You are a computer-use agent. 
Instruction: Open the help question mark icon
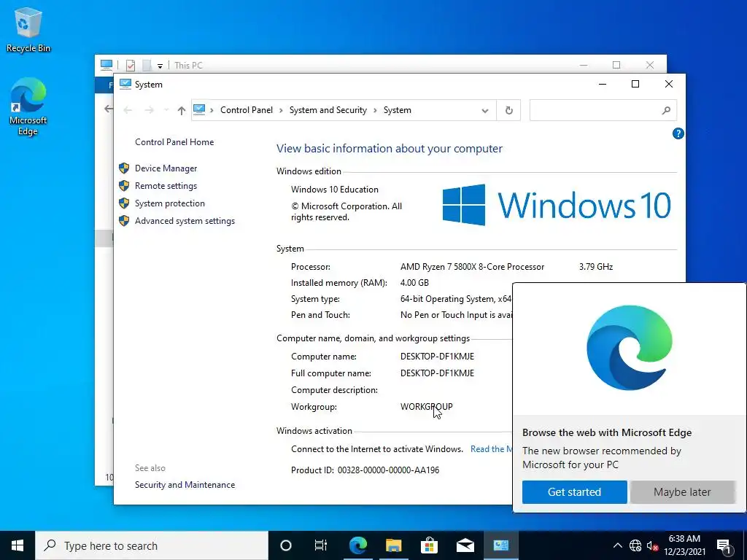pos(678,134)
